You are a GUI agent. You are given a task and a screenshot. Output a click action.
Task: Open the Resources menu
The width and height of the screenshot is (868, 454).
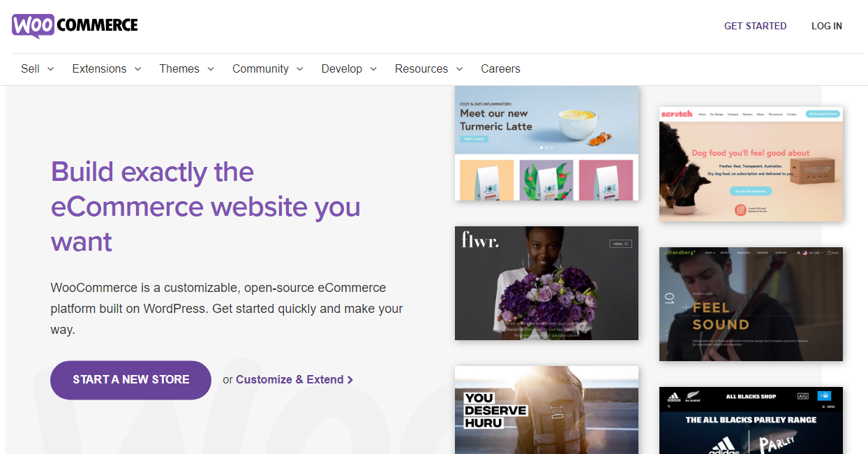point(421,68)
